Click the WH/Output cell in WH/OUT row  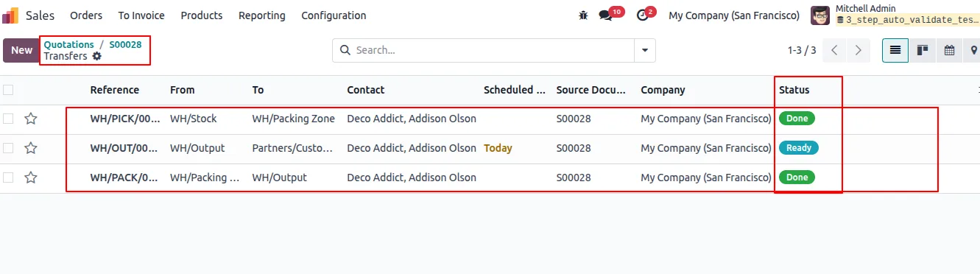point(197,148)
